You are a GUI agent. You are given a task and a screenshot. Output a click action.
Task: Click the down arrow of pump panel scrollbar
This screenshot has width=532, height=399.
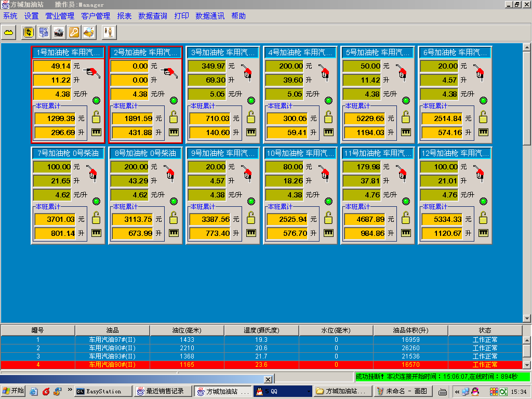pos(527,318)
